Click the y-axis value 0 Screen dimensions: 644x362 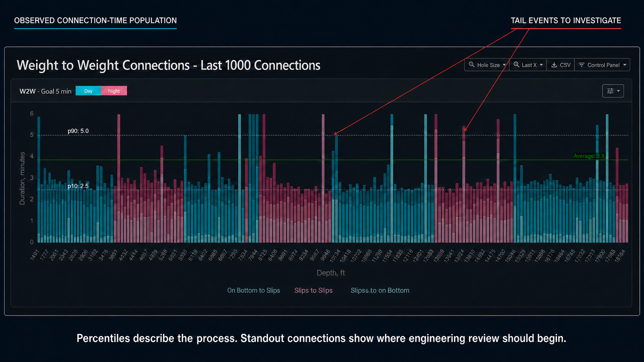(32, 242)
